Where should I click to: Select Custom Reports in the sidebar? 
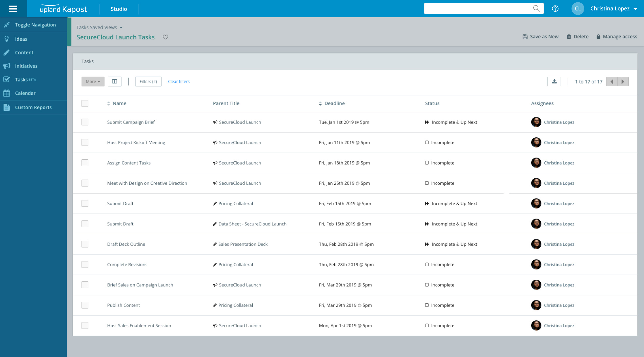pyautogui.click(x=33, y=107)
